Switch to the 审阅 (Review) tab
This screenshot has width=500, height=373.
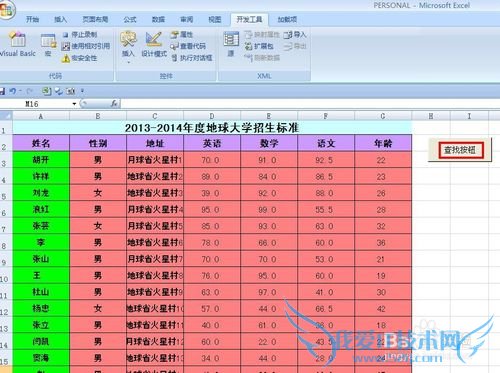click(187, 19)
